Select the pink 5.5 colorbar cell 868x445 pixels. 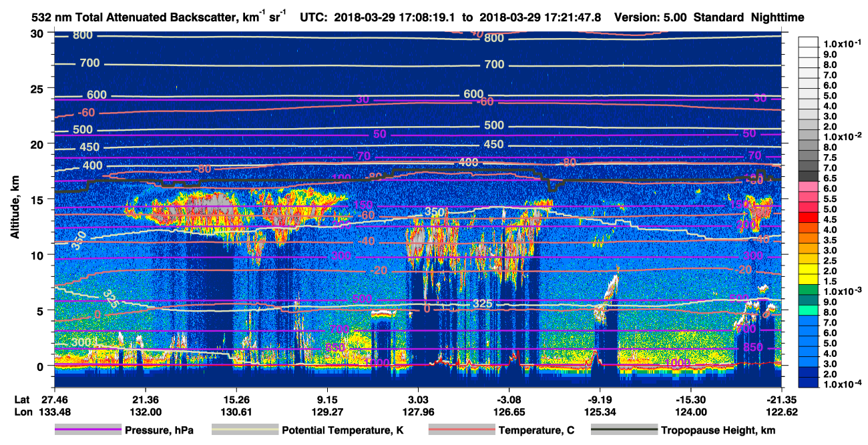(809, 198)
